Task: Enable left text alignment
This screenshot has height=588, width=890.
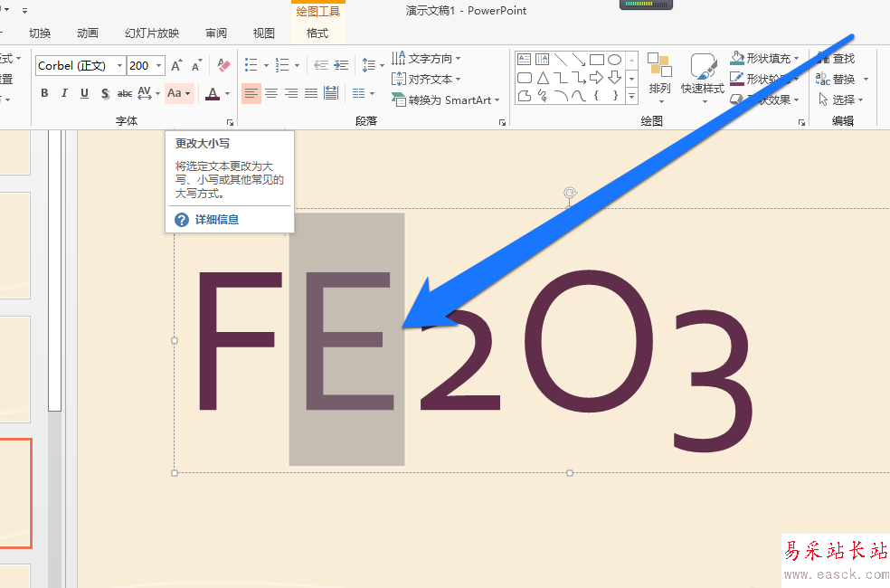Action: pos(251,93)
